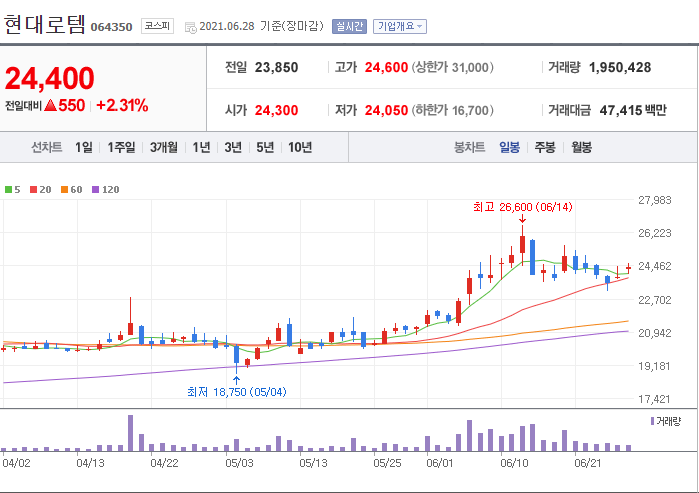Viewport: 699px width, 493px height.
Task: Click the 코스피 market badge
Action: (x=157, y=26)
